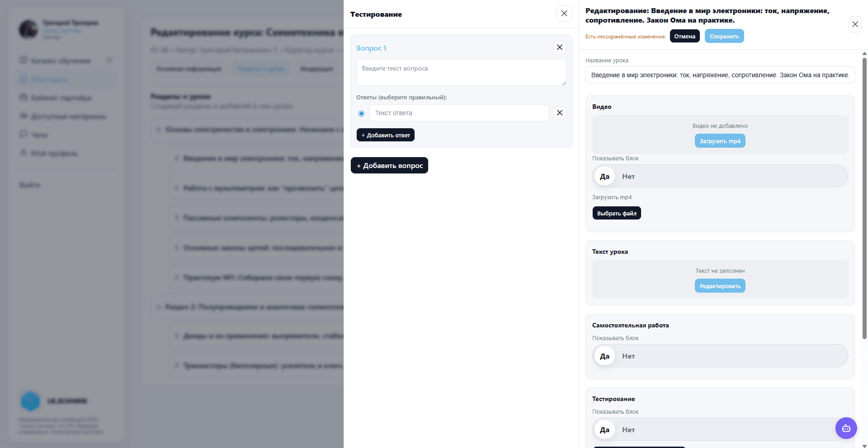Close the lesson editing side panel

click(855, 24)
